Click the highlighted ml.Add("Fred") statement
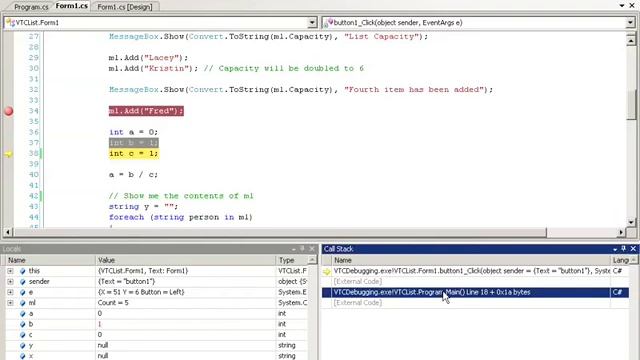Image resolution: width=640 pixels, height=360 pixels. click(x=146, y=111)
